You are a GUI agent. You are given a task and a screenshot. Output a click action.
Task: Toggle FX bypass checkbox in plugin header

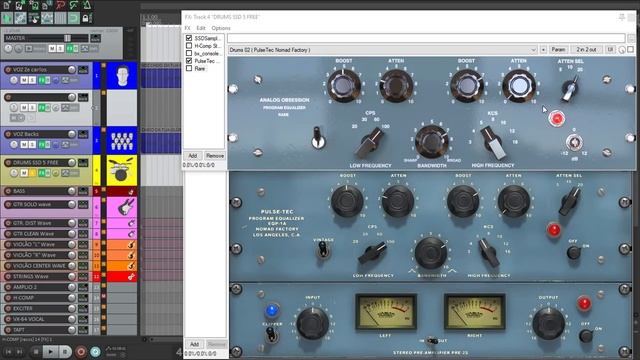[x=631, y=49]
